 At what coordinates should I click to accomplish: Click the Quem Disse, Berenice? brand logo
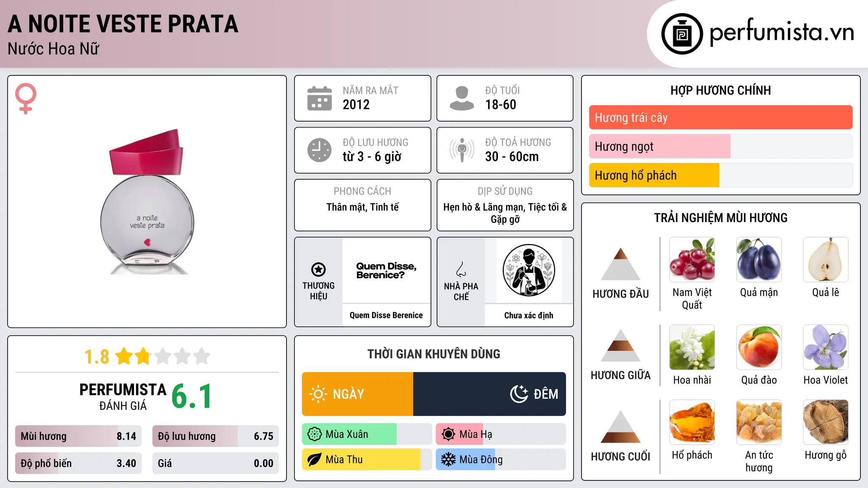386,271
